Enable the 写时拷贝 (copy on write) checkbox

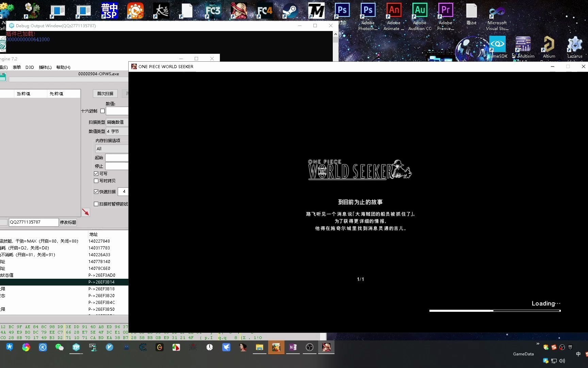click(x=96, y=181)
